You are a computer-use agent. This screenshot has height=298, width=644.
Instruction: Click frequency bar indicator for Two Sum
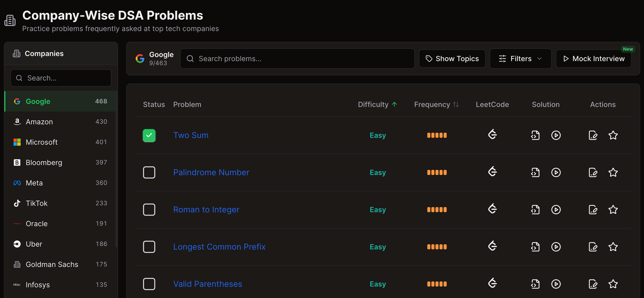(437, 135)
